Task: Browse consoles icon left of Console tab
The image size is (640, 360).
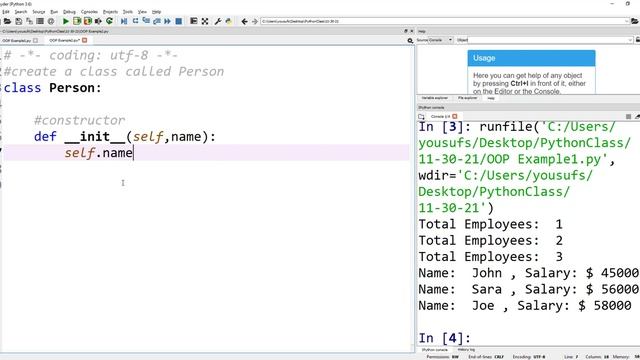Action: click(x=421, y=117)
